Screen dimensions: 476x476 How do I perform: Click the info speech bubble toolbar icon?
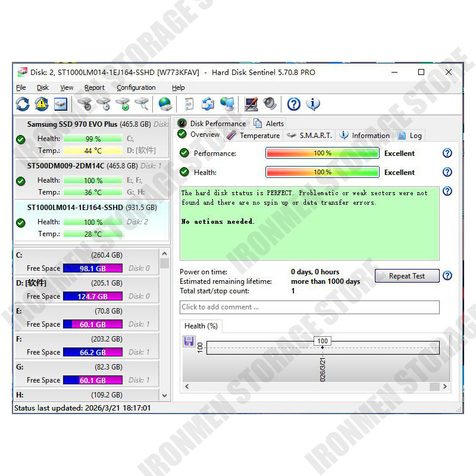(313, 104)
